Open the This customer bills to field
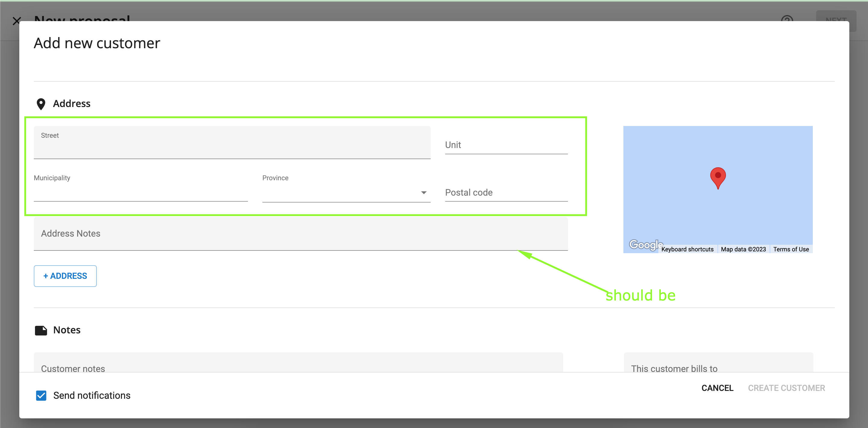The image size is (868, 428). click(718, 363)
